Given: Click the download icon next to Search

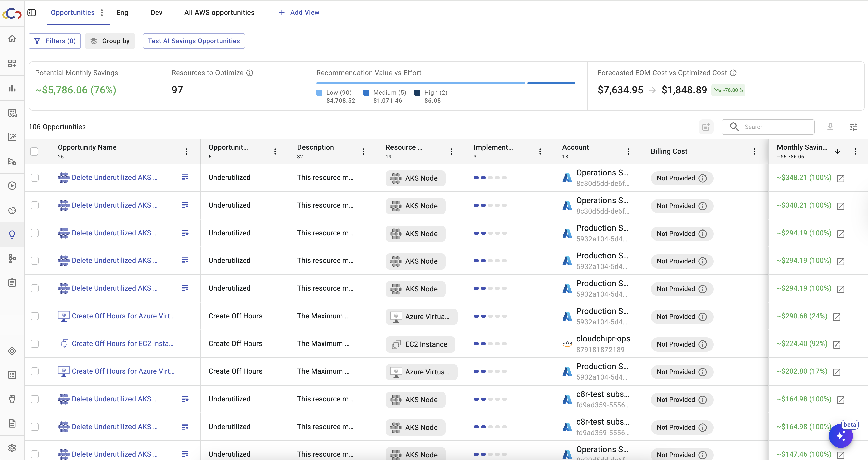Looking at the screenshot, I should [x=830, y=127].
